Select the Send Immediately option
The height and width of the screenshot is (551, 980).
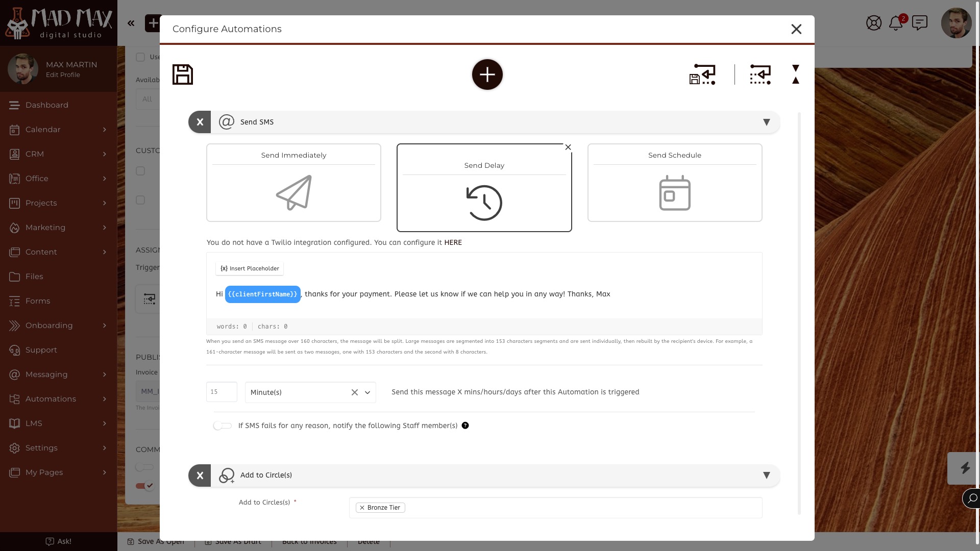(x=293, y=183)
